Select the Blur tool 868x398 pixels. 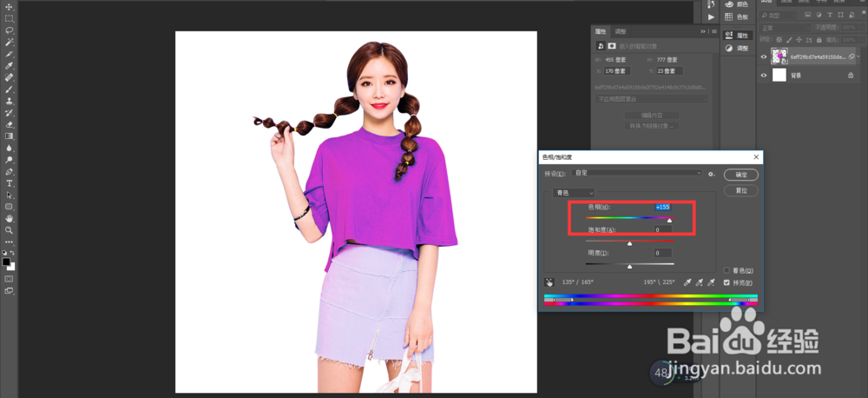pos(9,148)
